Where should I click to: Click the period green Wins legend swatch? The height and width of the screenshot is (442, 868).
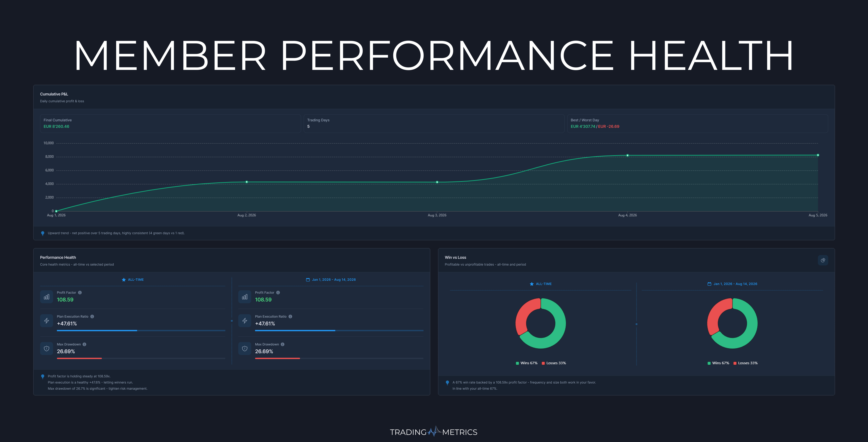coord(709,363)
